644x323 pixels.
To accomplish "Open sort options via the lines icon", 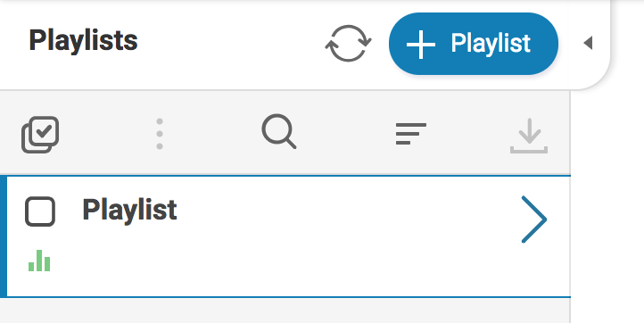I will click(x=410, y=134).
